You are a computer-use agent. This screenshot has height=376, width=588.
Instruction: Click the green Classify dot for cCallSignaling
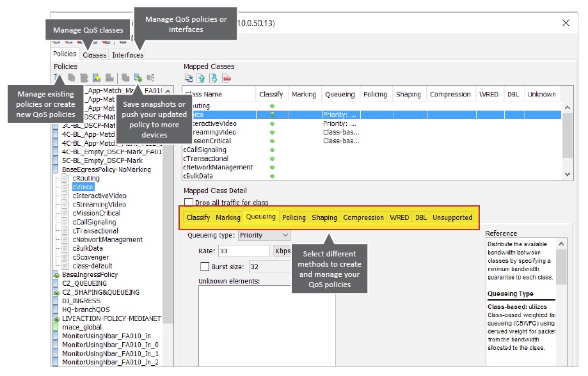pos(272,150)
